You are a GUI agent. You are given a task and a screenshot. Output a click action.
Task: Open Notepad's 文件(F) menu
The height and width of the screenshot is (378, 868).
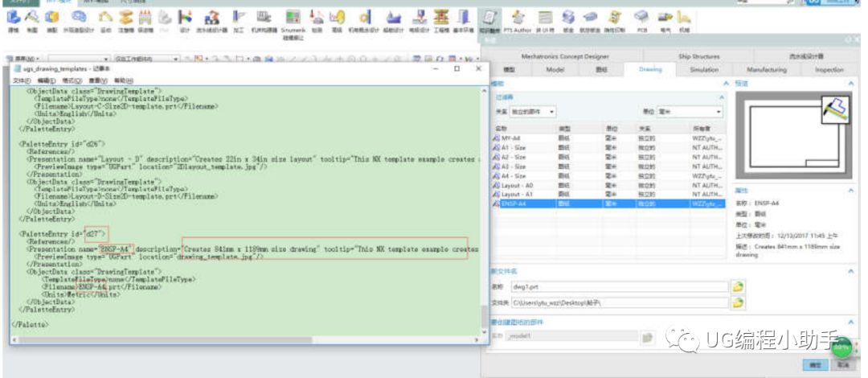(23, 81)
